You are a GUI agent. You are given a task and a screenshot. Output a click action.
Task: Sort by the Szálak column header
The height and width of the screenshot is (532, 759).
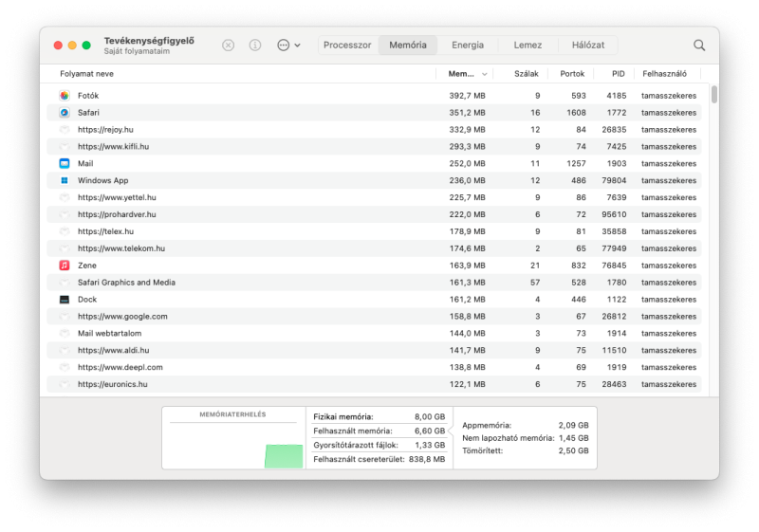click(x=527, y=74)
